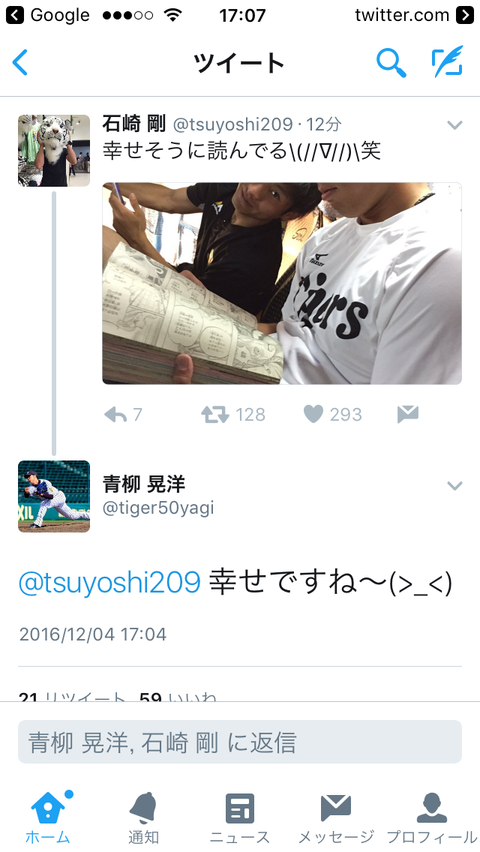This screenshot has width=480, height=852.
Task: Open the メッセージ tab
Action: point(336,818)
